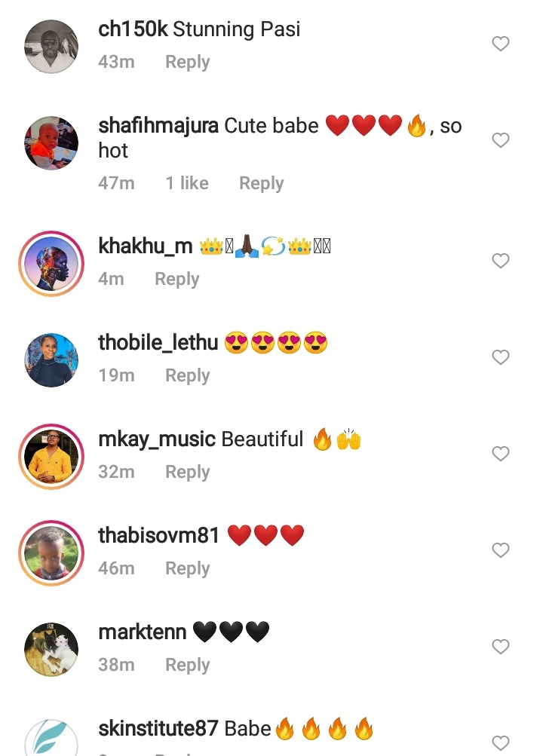Open thobile_lethu username profile
The height and width of the screenshot is (756, 543).
tap(158, 343)
